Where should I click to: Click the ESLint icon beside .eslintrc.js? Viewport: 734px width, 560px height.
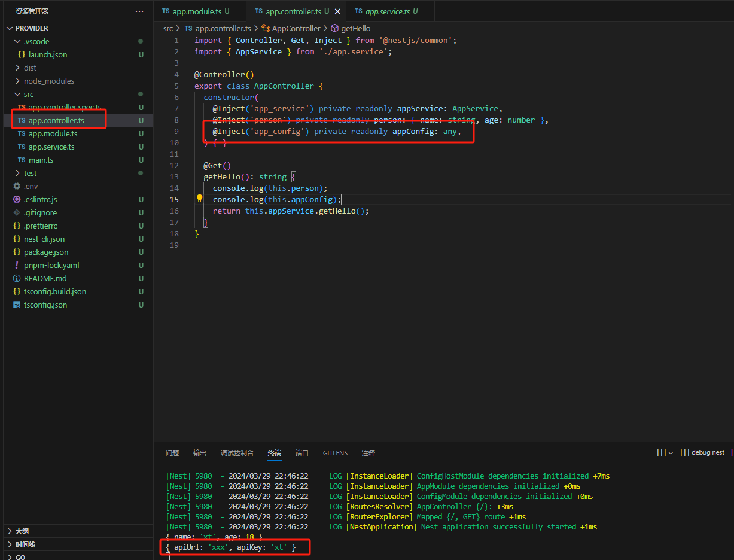[17, 199]
